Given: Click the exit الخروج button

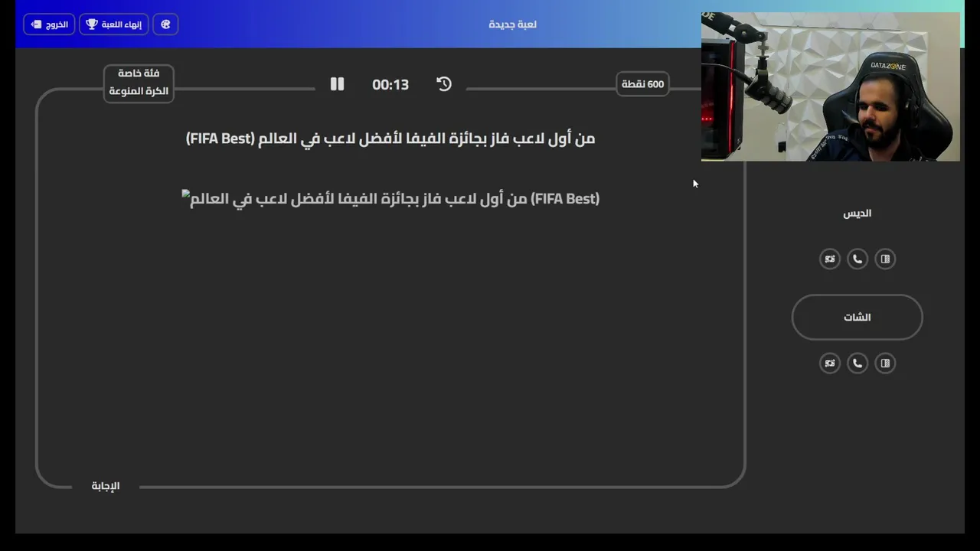Looking at the screenshot, I should click(49, 24).
